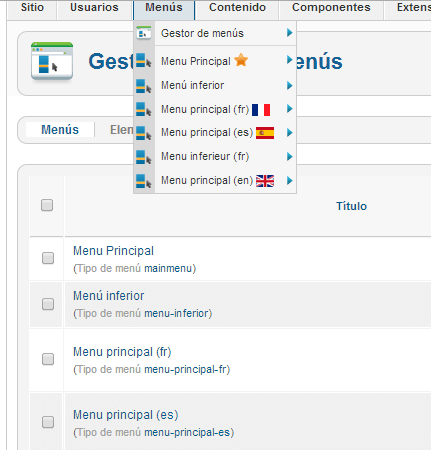431x450 pixels.
Task: Expand the Menú inferior submenu arrow
Action: point(289,86)
